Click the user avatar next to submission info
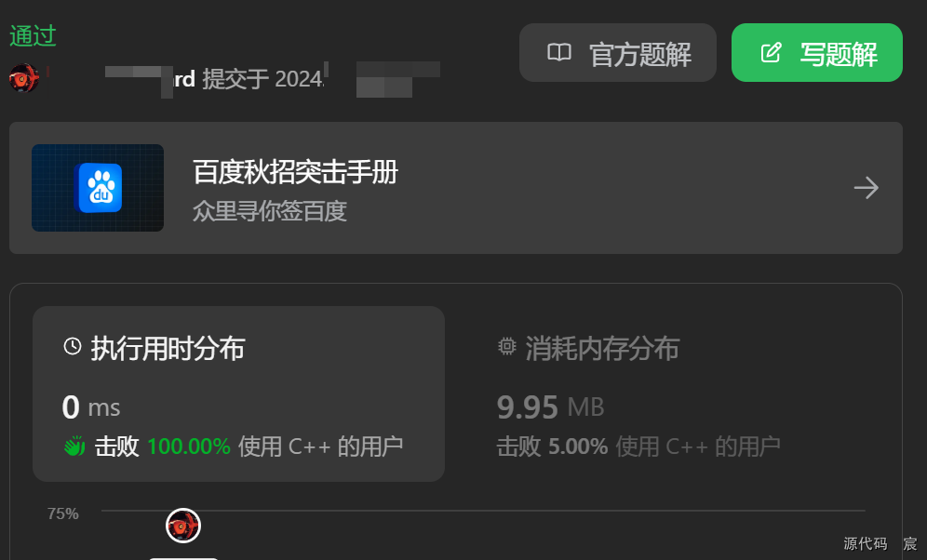This screenshot has height=560, width=927. 23,78
